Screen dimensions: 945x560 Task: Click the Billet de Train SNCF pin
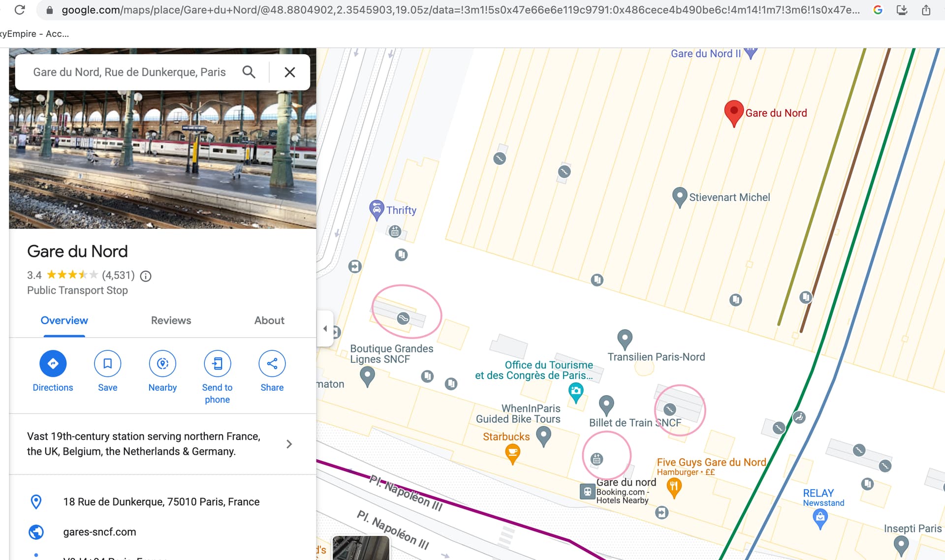pos(606,406)
